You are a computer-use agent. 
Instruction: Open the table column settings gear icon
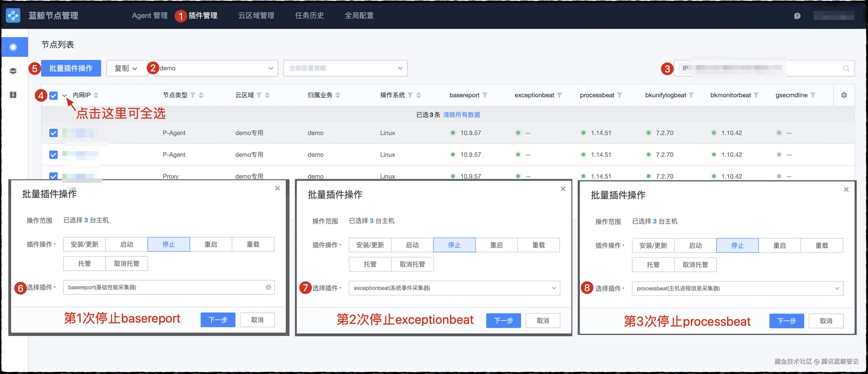(844, 95)
